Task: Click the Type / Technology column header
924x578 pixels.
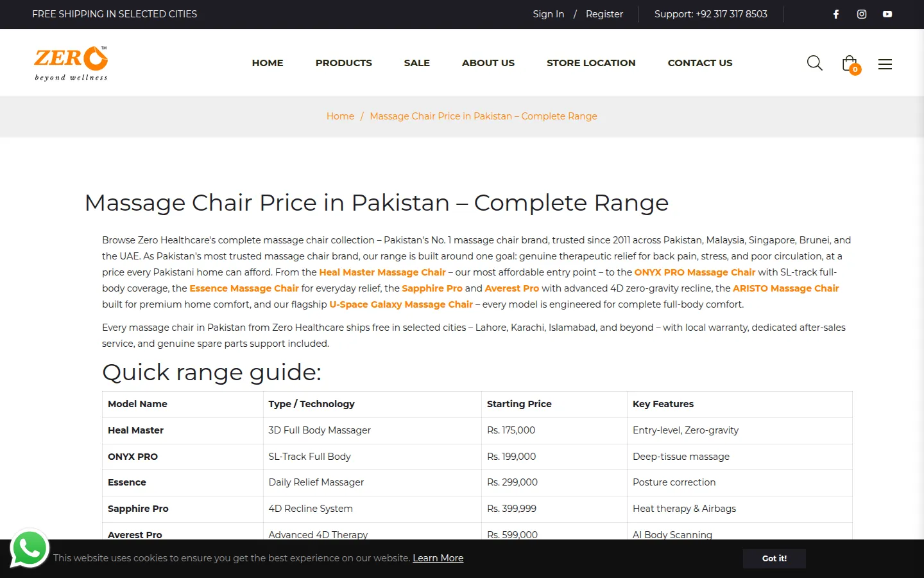Action: point(372,405)
